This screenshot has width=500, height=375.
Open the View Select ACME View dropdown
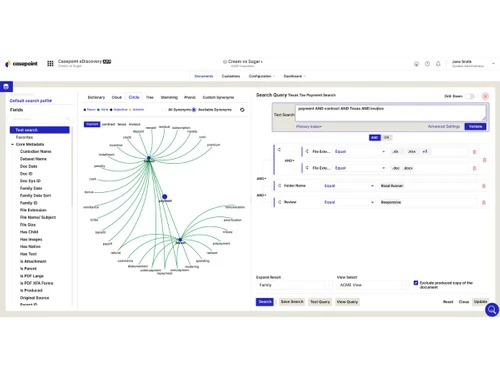coord(373,285)
